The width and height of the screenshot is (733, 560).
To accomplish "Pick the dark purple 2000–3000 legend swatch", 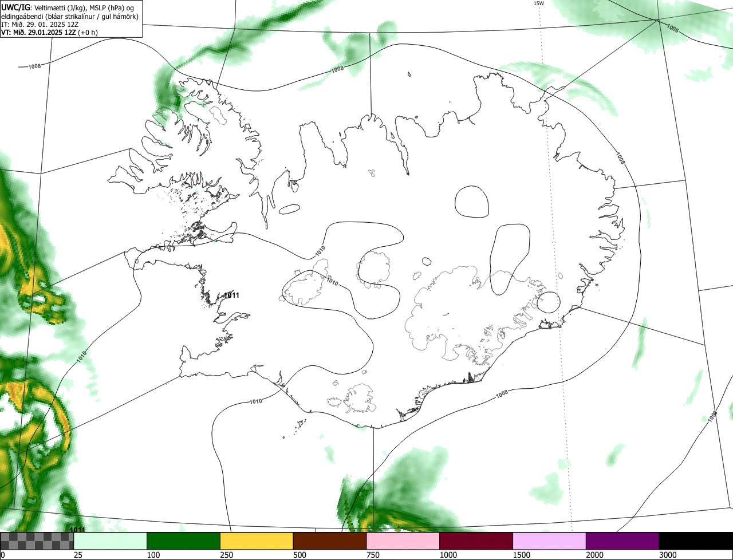I will coord(622,541).
